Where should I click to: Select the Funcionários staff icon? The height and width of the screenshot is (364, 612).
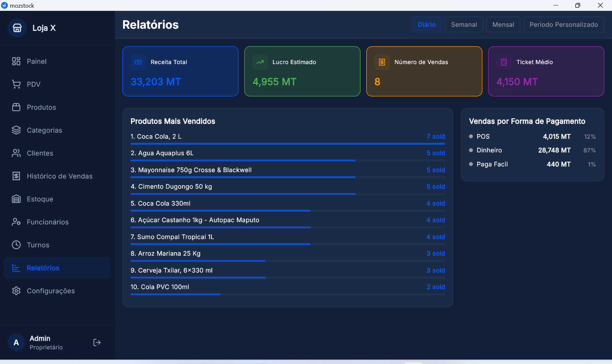click(x=16, y=222)
